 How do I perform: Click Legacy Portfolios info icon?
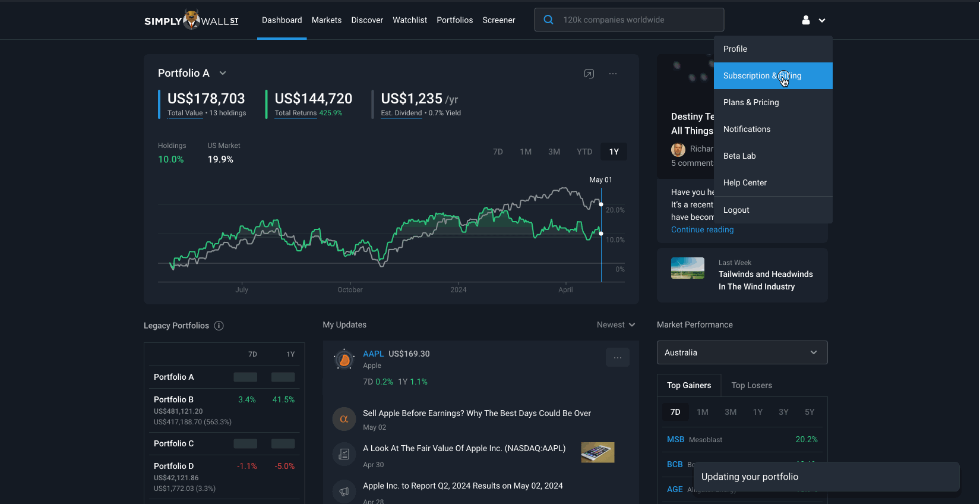tap(219, 326)
